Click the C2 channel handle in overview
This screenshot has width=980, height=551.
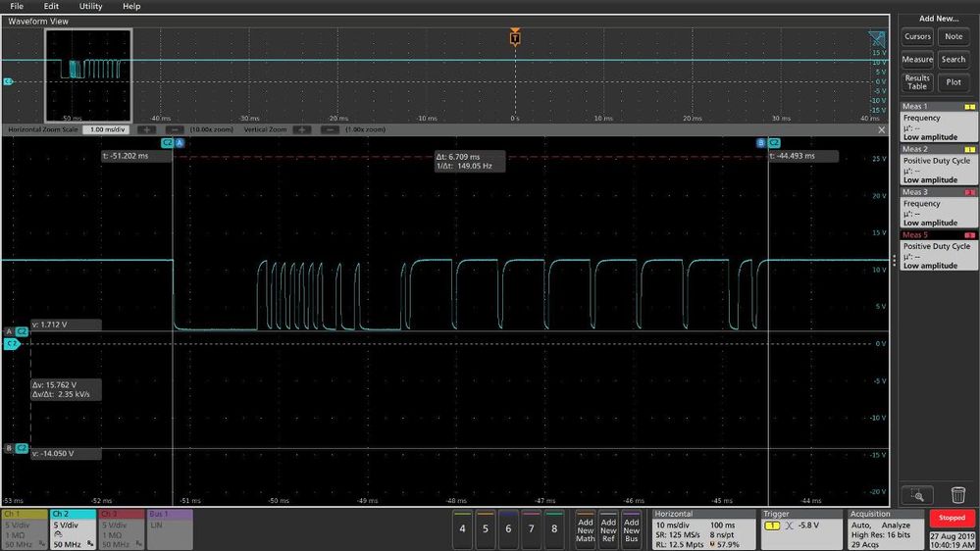coord(8,81)
